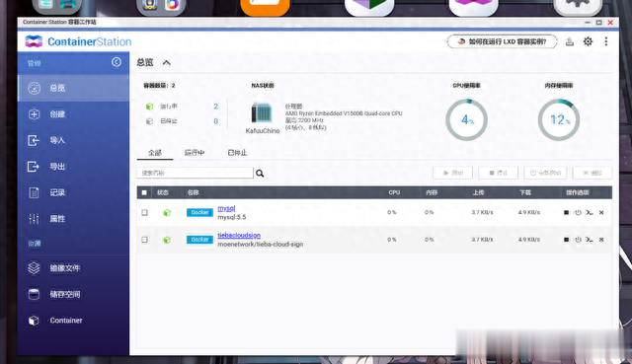Open the 总览 overview sidebar item
This screenshot has width=632, height=364.
[x=73, y=88]
